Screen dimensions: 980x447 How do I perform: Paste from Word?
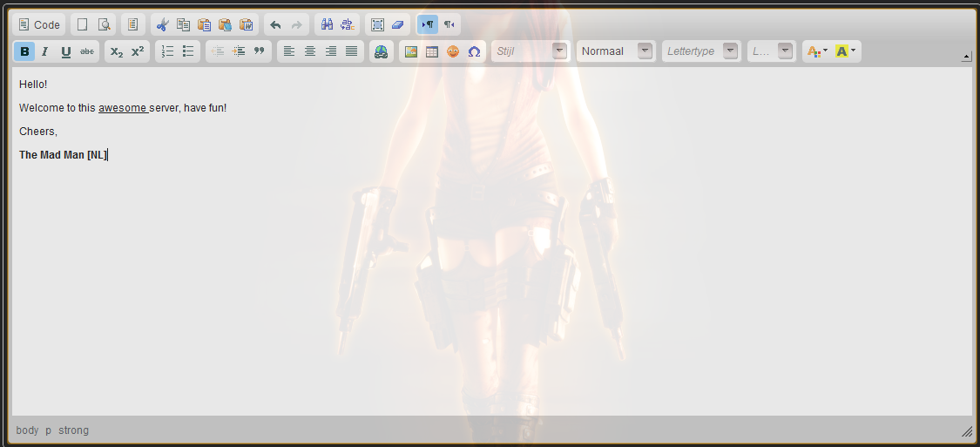(x=247, y=25)
